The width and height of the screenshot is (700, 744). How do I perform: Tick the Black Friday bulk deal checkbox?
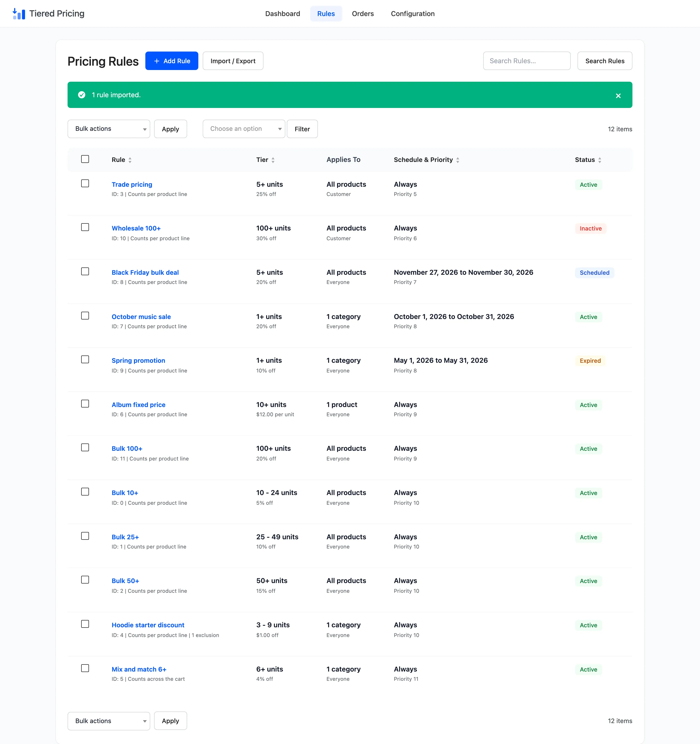coord(85,271)
